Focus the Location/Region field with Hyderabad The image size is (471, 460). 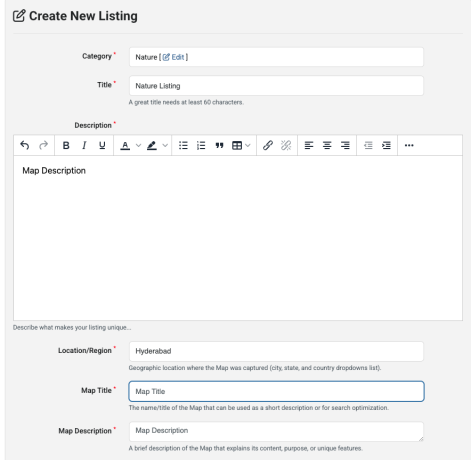276,351
